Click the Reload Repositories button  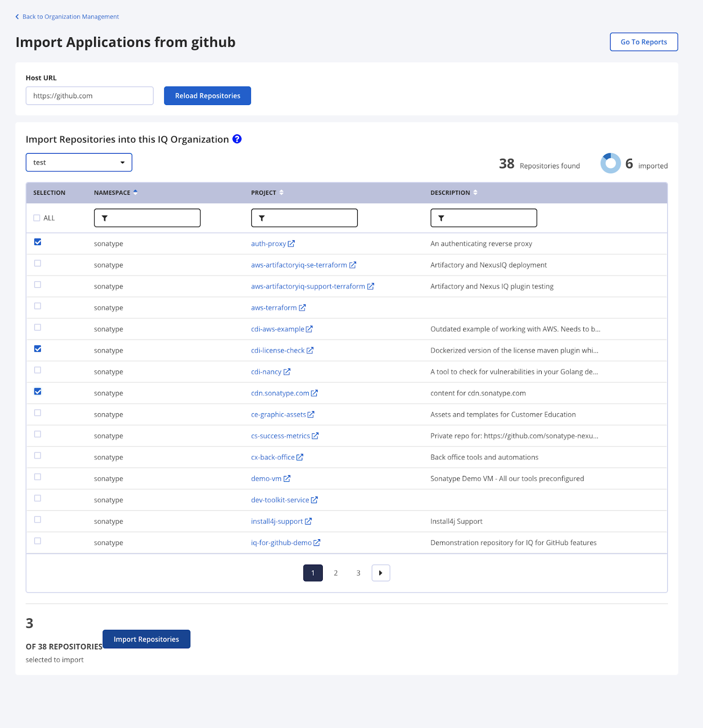click(207, 96)
